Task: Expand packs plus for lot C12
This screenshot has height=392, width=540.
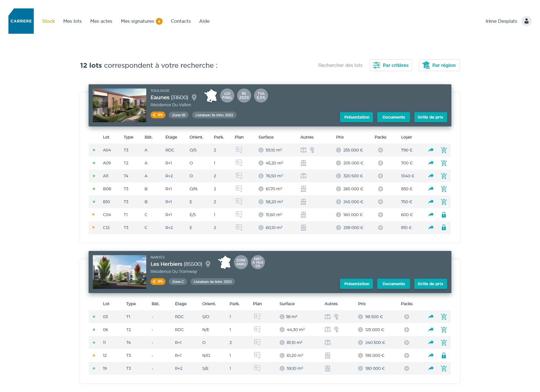Action: point(380,228)
